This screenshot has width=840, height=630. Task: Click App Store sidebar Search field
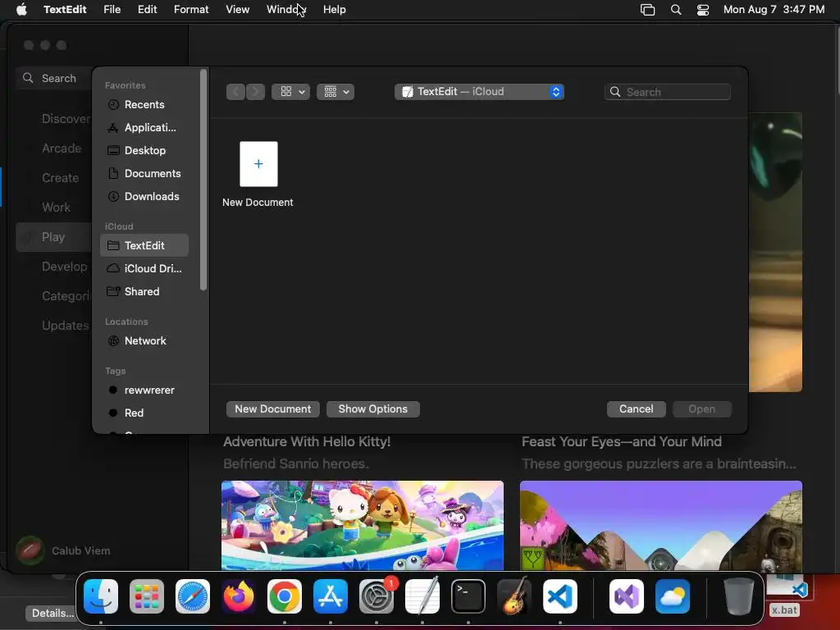[x=53, y=78]
